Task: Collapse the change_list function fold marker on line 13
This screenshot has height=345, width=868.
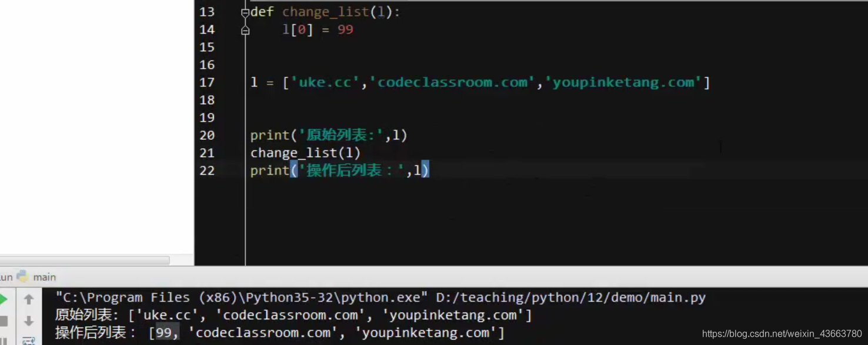Action: (245, 12)
